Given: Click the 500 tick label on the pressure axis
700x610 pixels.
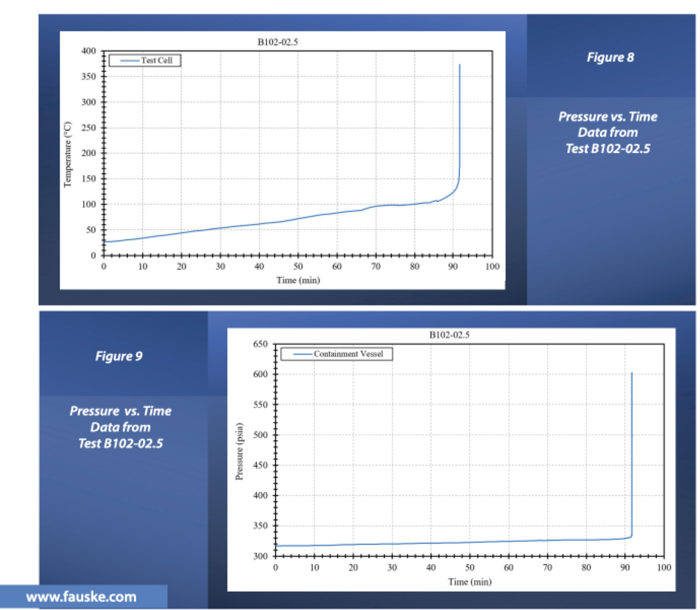Looking at the screenshot, I should pyautogui.click(x=260, y=435).
